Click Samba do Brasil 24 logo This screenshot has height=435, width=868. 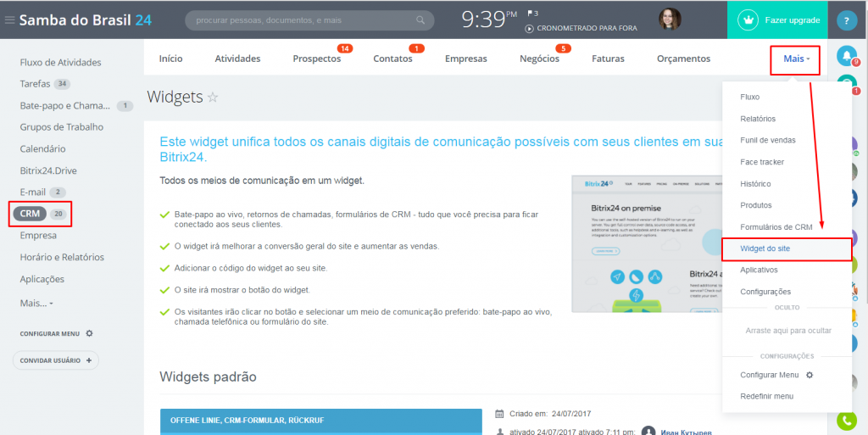tap(86, 20)
